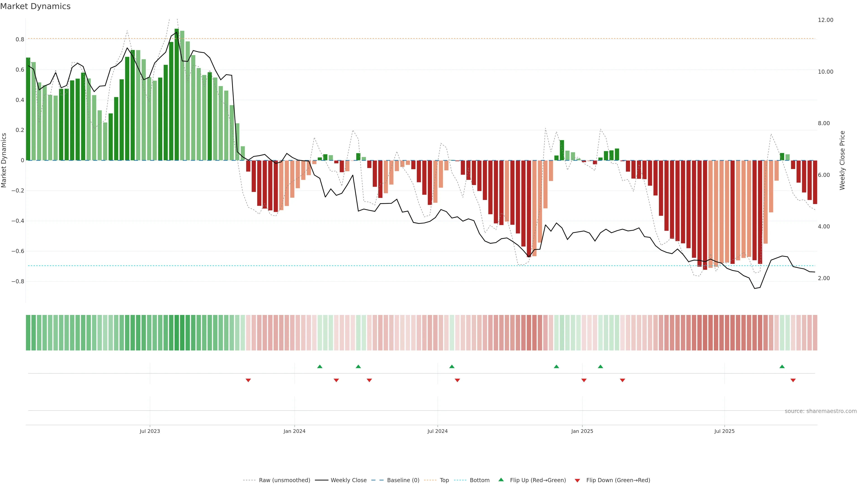
Task: Click the Flip Down red triangle legend icon
Action: (x=577, y=480)
